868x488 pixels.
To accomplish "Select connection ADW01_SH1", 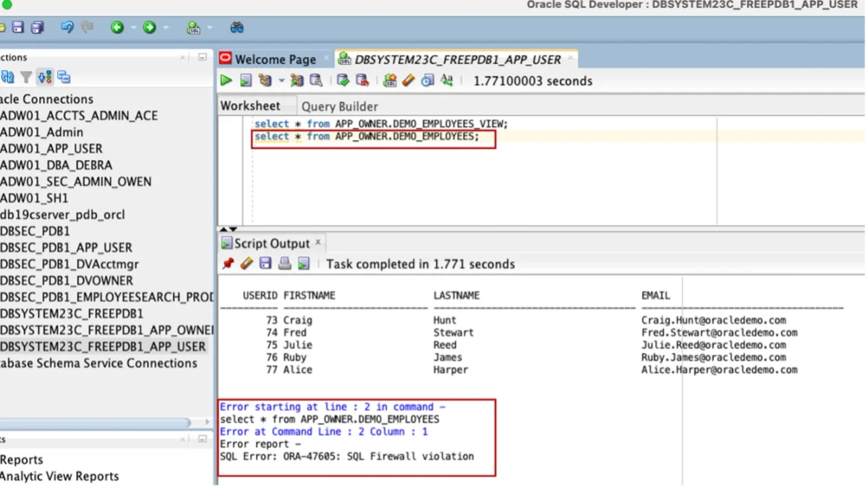I will point(34,198).
